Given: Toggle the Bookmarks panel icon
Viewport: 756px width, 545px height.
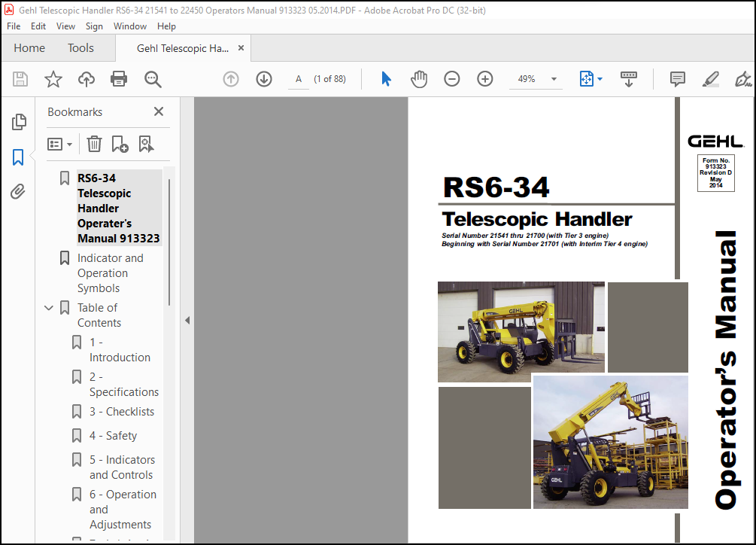Looking at the screenshot, I should [18, 157].
